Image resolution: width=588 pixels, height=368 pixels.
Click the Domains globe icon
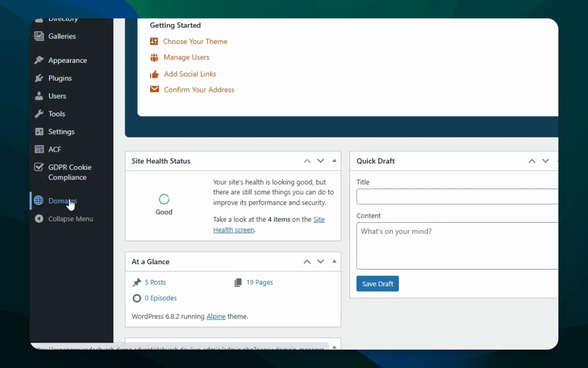39,200
